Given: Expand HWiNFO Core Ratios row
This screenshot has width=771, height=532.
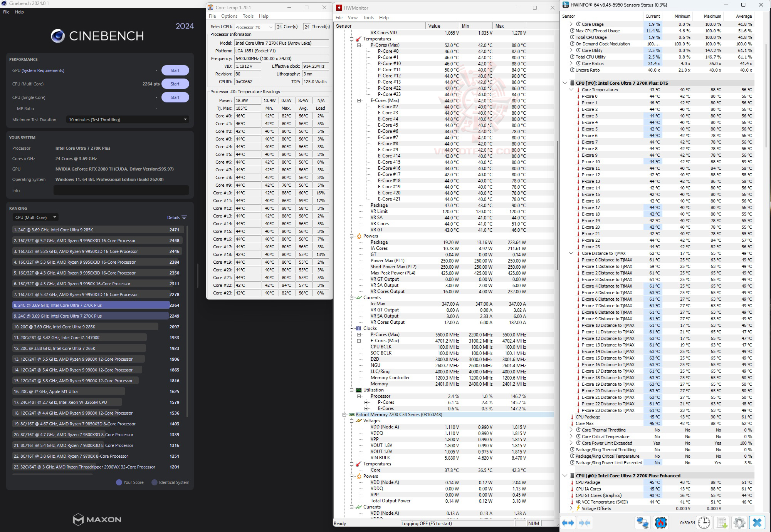Looking at the screenshot, I should pyautogui.click(x=571, y=64).
